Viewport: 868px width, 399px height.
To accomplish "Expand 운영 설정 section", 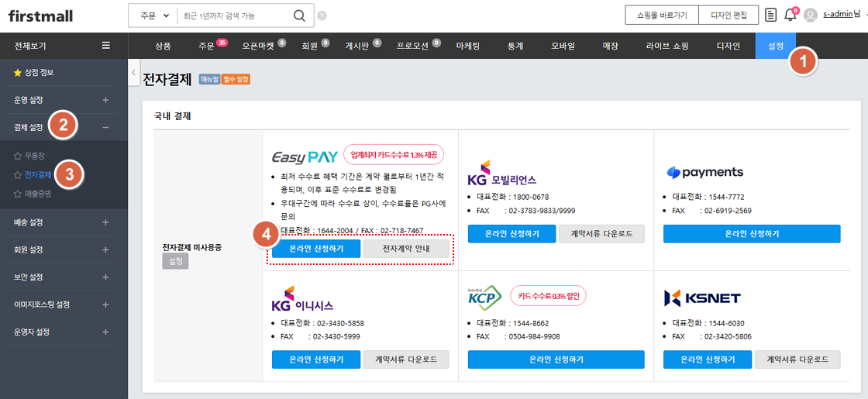I will (105, 100).
